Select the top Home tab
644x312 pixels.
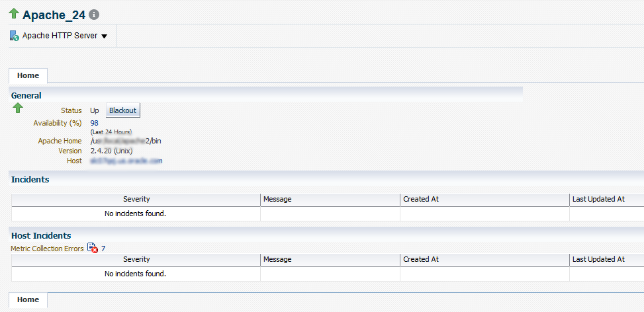28,75
